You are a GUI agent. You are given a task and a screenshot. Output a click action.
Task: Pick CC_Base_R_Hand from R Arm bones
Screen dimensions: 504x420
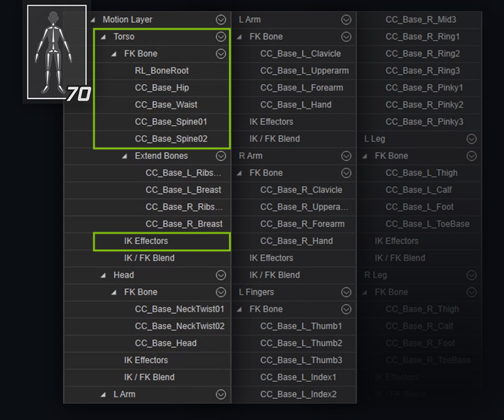[x=296, y=241]
